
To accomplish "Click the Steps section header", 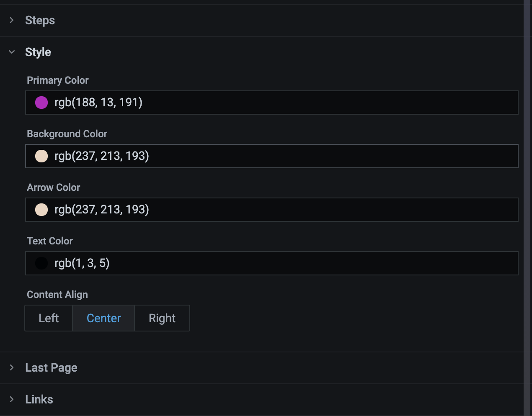I will 40,20.
